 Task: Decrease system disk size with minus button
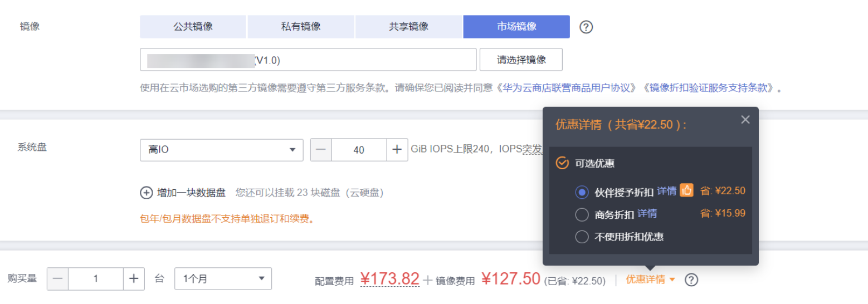coord(321,150)
